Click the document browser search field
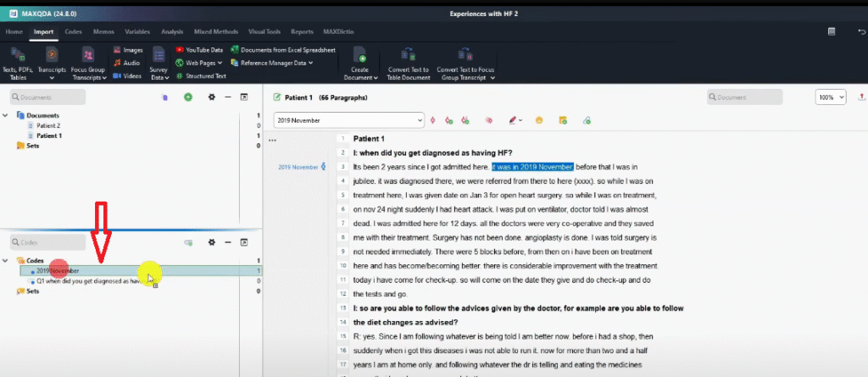This screenshot has height=377, width=868. pos(745,97)
